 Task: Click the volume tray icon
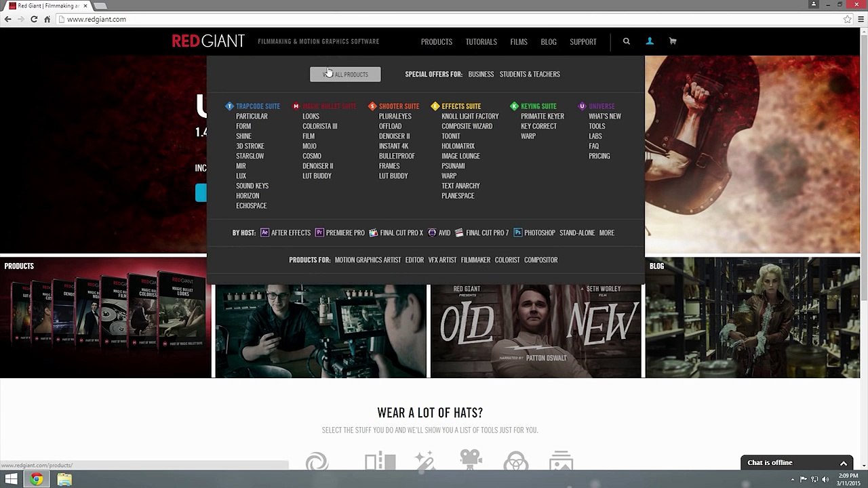pos(826,479)
